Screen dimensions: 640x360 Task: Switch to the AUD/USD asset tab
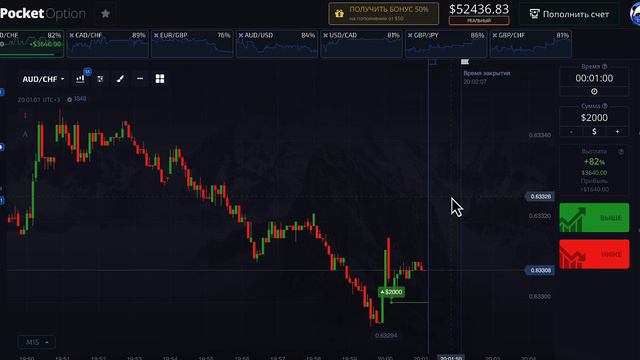[x=277, y=44]
